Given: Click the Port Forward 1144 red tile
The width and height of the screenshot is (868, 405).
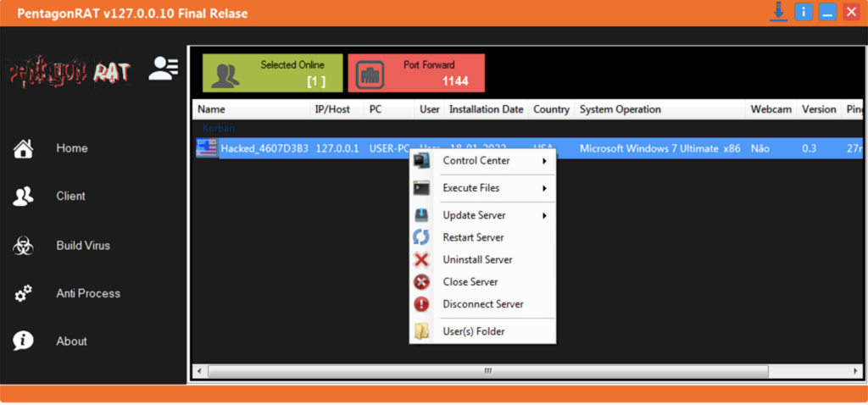Looking at the screenshot, I should [x=416, y=73].
